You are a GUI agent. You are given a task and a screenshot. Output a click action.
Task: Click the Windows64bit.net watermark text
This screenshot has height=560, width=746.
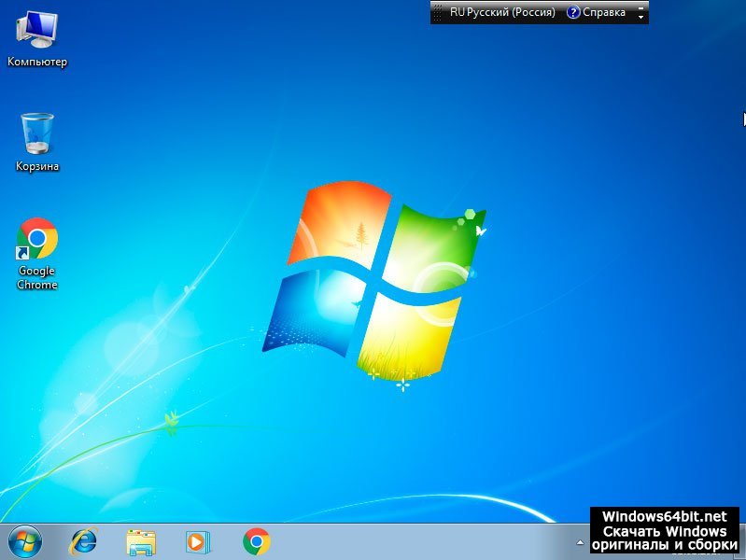click(664, 516)
